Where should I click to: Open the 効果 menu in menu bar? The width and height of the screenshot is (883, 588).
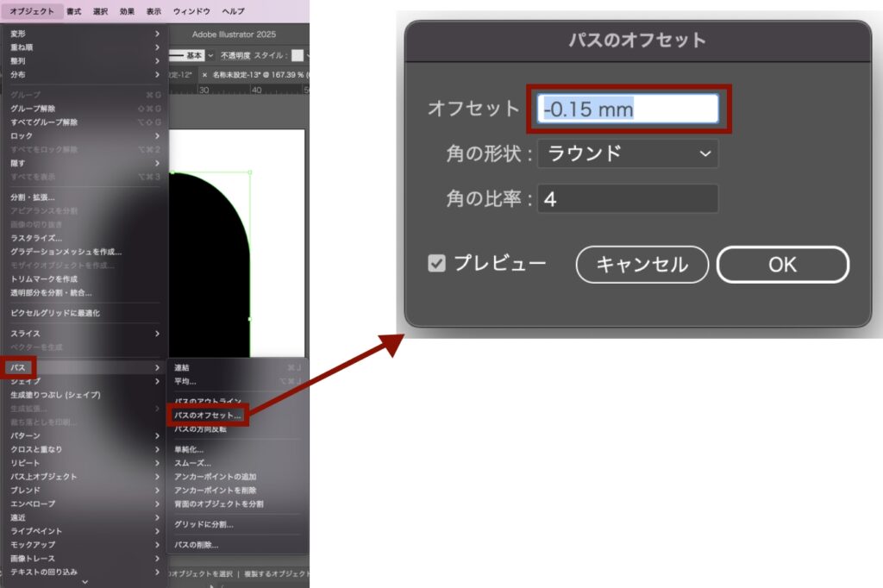[x=127, y=11]
